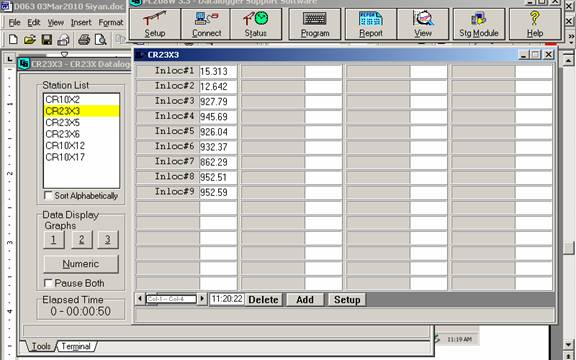Select station CR23X6 in Station List
The width and height of the screenshot is (576, 360).
(81, 134)
